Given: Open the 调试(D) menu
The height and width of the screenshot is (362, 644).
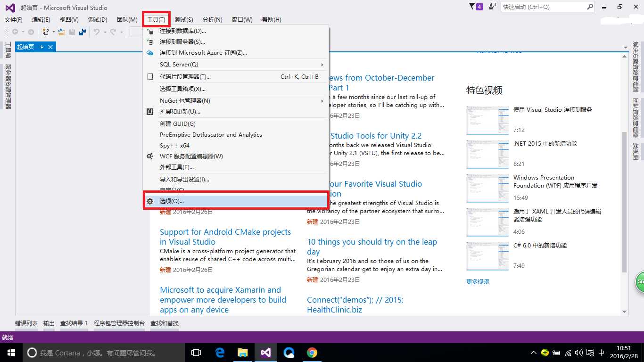Looking at the screenshot, I should click(98, 19).
